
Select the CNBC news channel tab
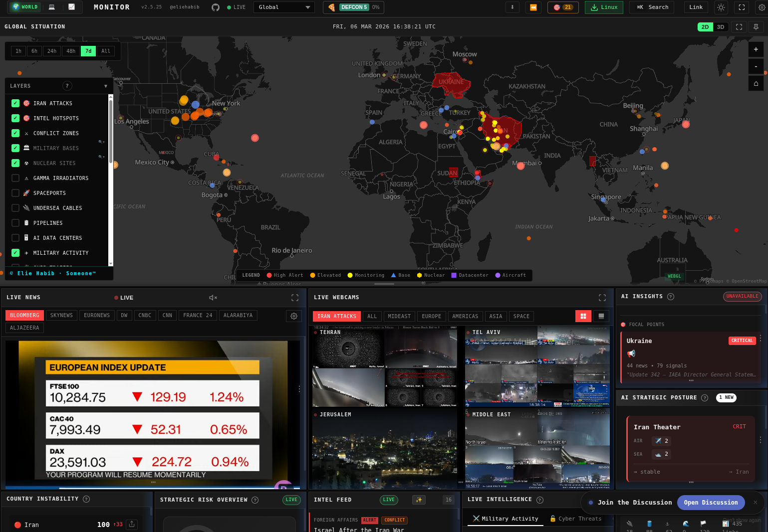point(145,316)
